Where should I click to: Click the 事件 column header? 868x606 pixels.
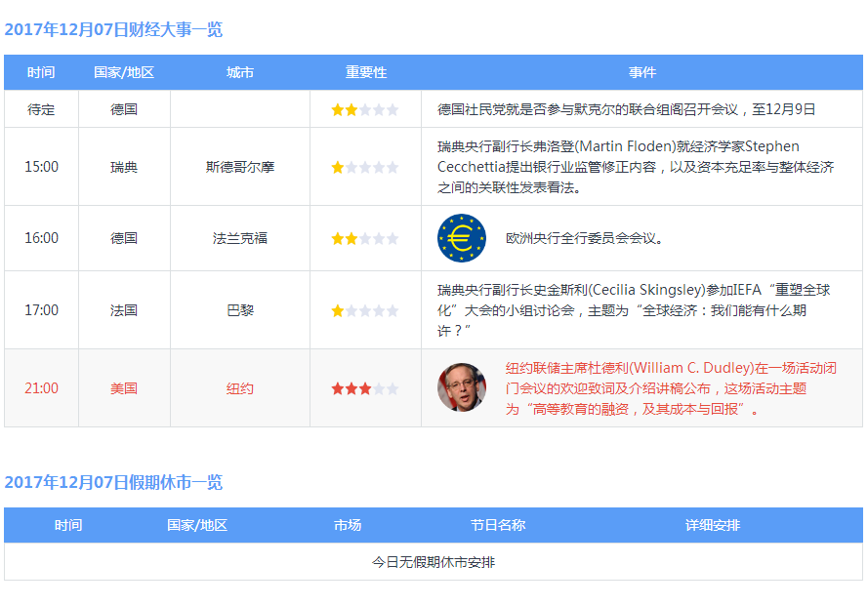(x=642, y=72)
